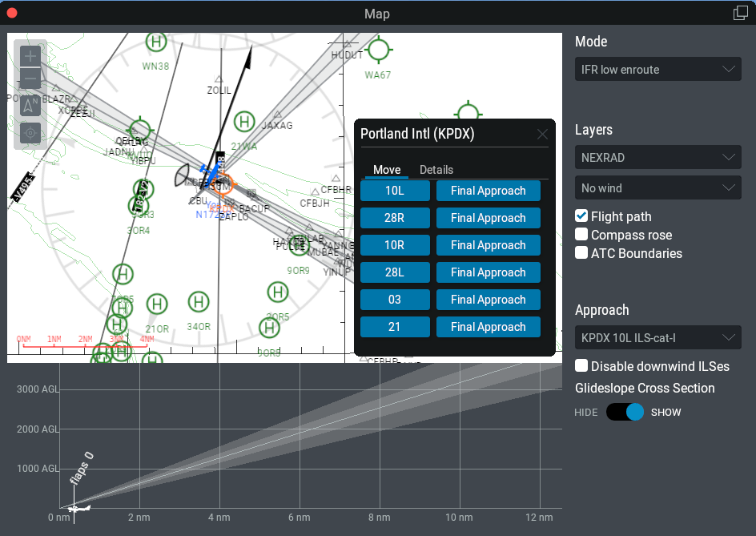Select the JAXAG waypoint triangle

click(x=278, y=115)
